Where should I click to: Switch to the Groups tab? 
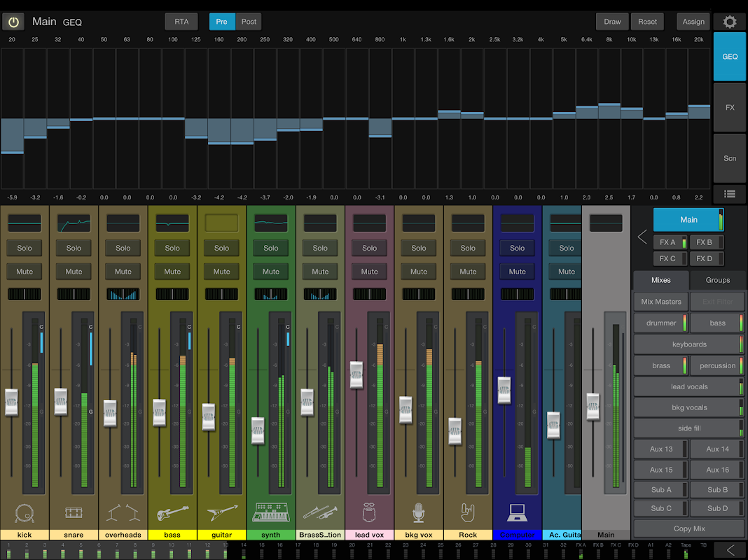tap(717, 280)
